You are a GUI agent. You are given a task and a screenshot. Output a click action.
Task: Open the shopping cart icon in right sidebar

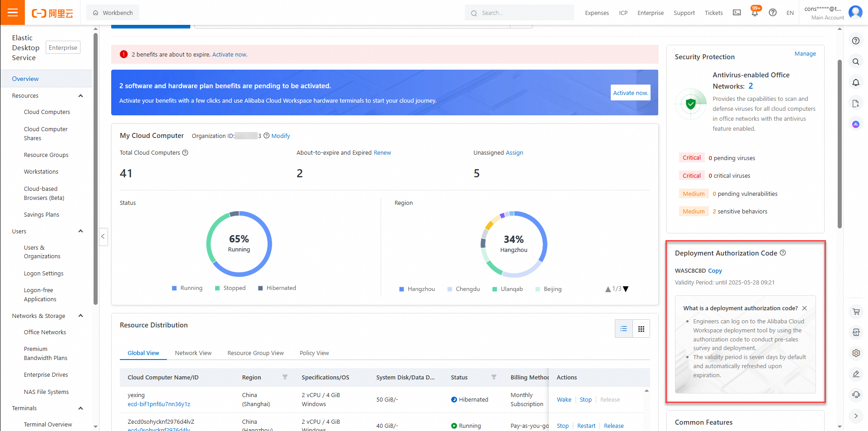pos(856,312)
